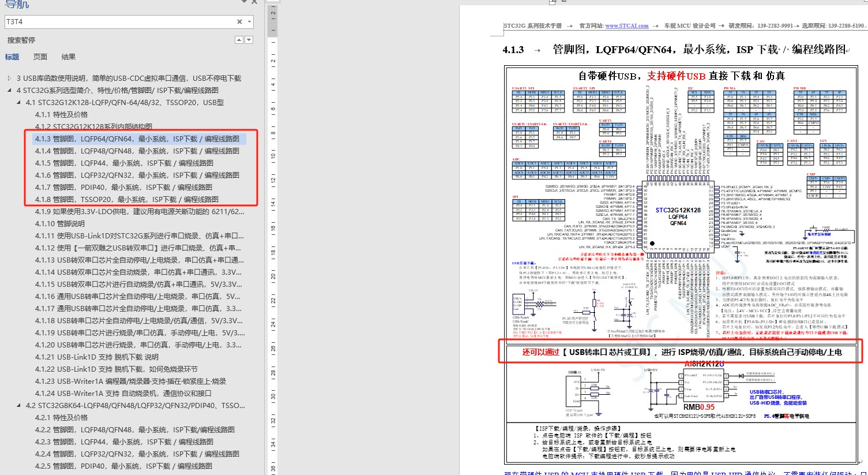Click inside the T3T4 search box
This screenshot has height=475, width=868.
pos(120,22)
